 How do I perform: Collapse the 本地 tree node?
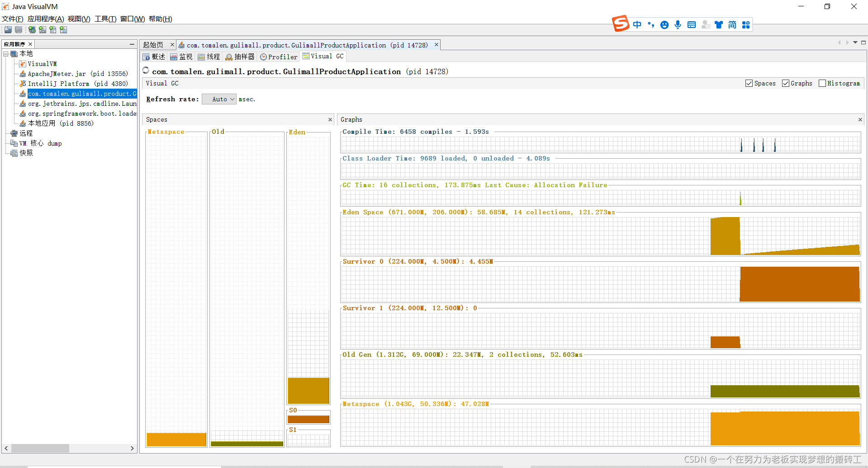[x=6, y=54]
